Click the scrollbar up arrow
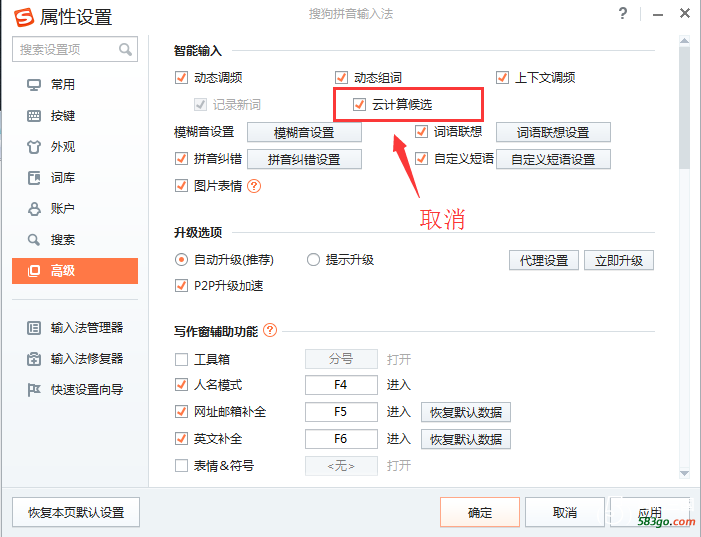Image resolution: width=701 pixels, height=537 pixels. tap(684, 41)
